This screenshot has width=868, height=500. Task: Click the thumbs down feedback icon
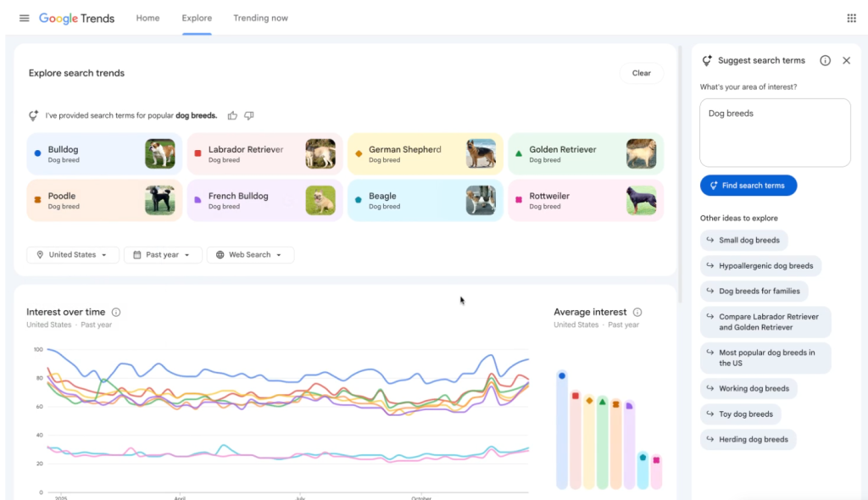(249, 115)
